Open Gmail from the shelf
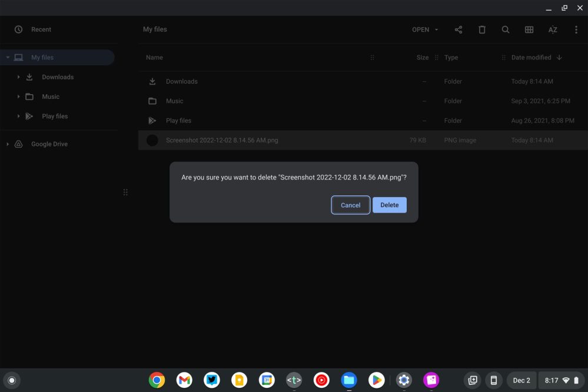 pos(184,380)
